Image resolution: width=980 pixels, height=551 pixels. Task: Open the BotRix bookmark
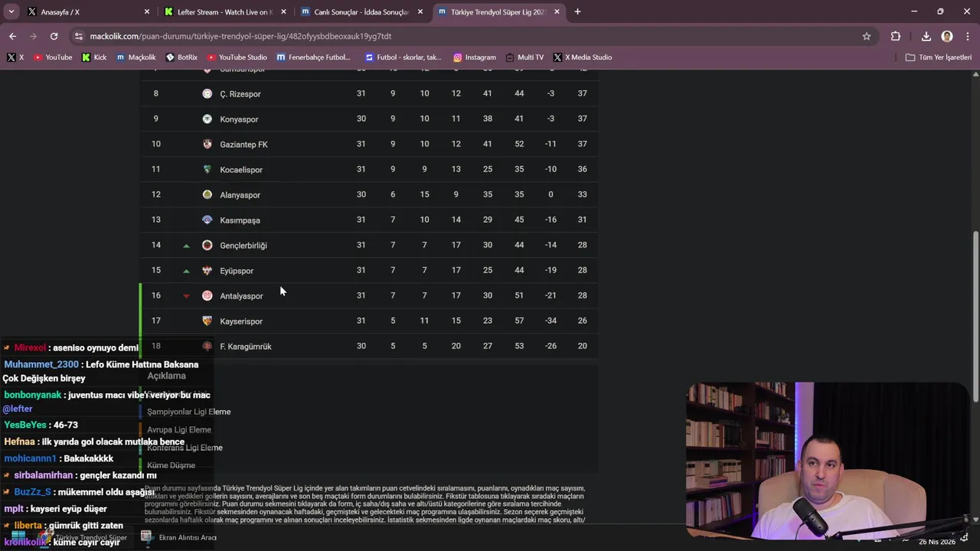click(x=181, y=57)
